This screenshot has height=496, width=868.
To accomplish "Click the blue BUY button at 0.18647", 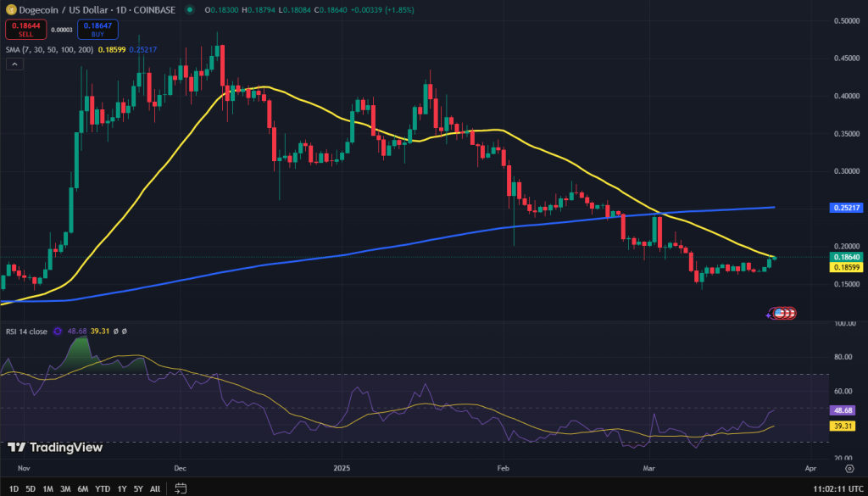I will 97,30.
